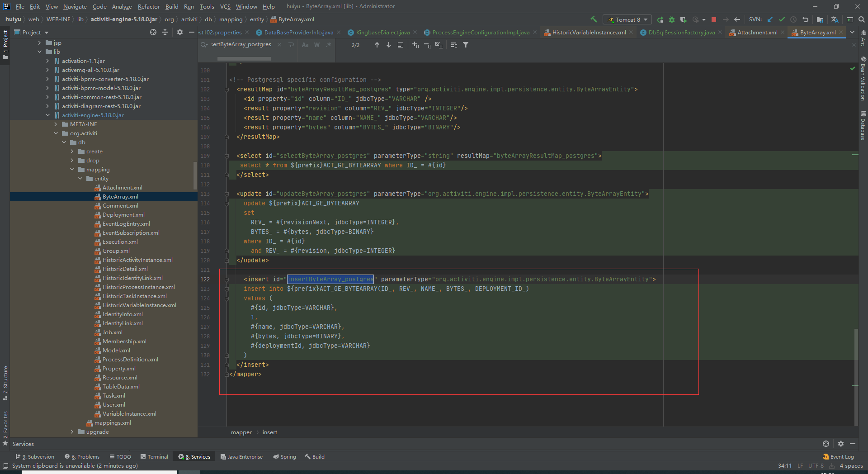The image size is (868, 474).
Task: Open the Project panel settings gear
Action: [x=180, y=32]
